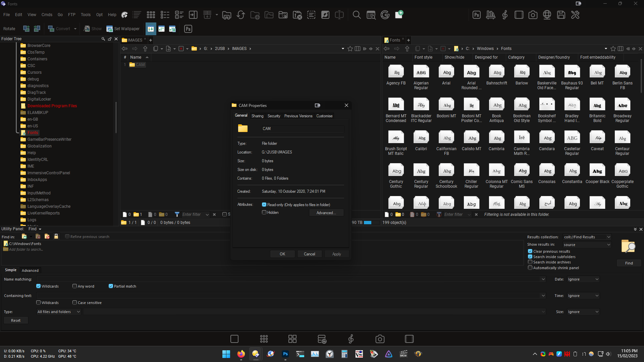Open the Tools menu
Image resolution: width=644 pixels, height=362 pixels.
(86, 15)
